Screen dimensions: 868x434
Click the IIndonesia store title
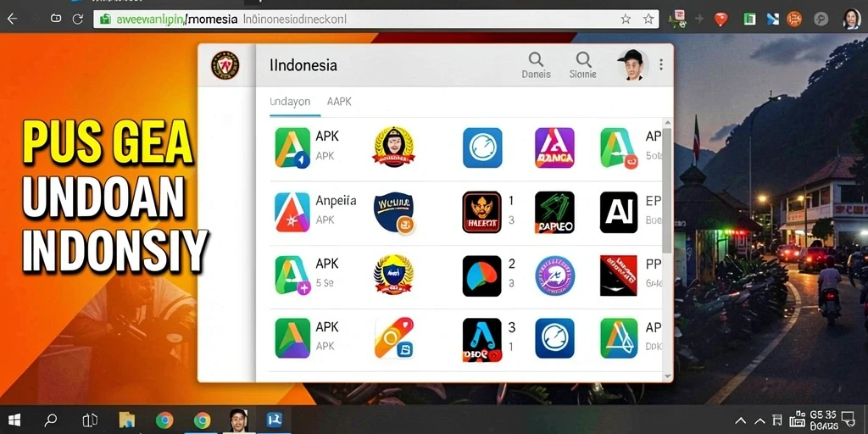[x=303, y=65]
